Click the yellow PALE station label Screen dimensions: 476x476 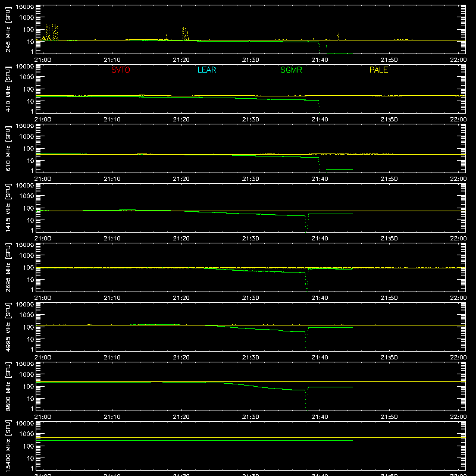378,70
